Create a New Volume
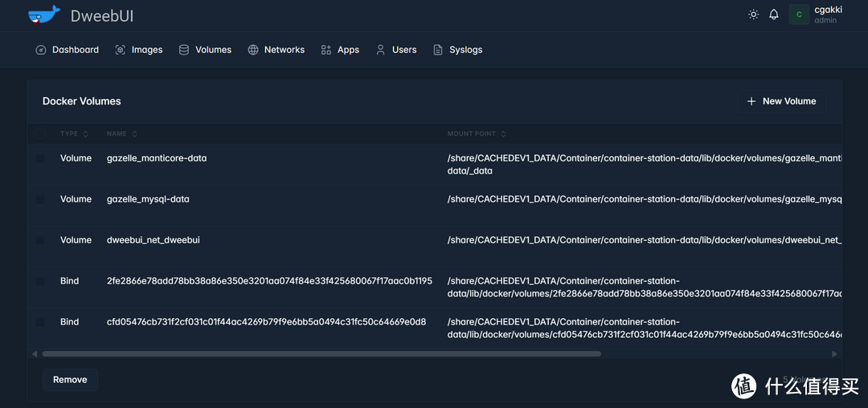Image resolution: width=868 pixels, height=408 pixels. click(x=782, y=101)
